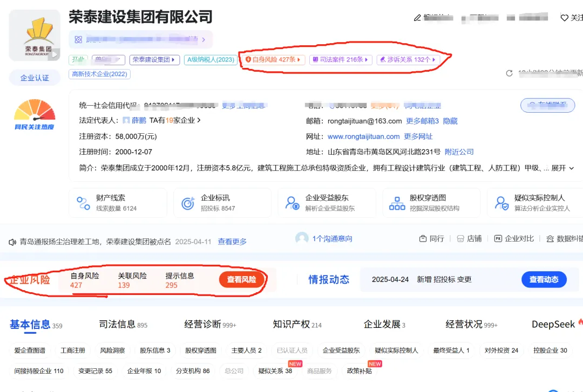Switch to the 基本信息 tab
The image size is (583, 392).
pos(36,325)
